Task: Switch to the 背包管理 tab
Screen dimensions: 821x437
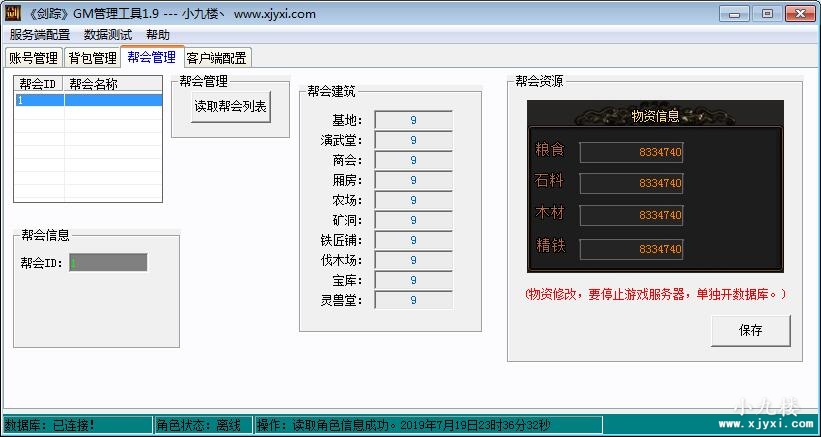Action: pos(92,58)
